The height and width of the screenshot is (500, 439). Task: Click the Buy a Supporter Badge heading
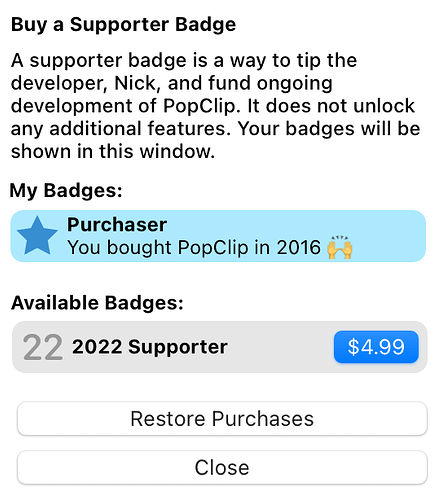point(123,25)
